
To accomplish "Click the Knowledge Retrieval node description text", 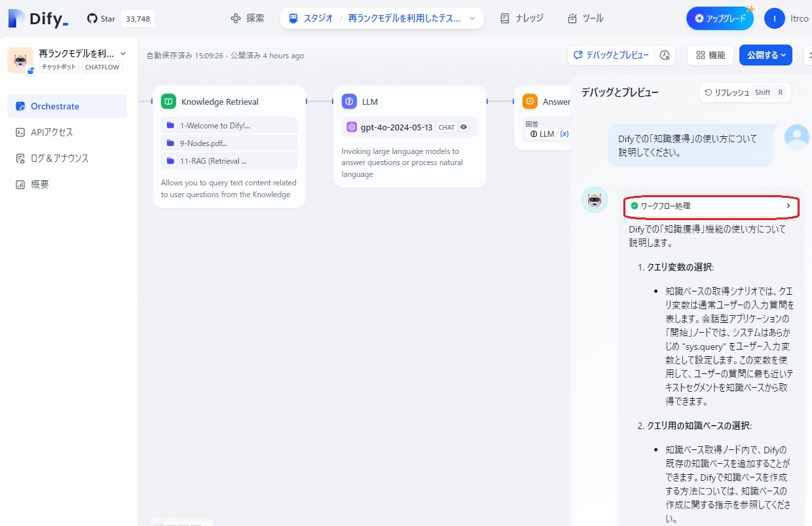I will click(x=229, y=189).
